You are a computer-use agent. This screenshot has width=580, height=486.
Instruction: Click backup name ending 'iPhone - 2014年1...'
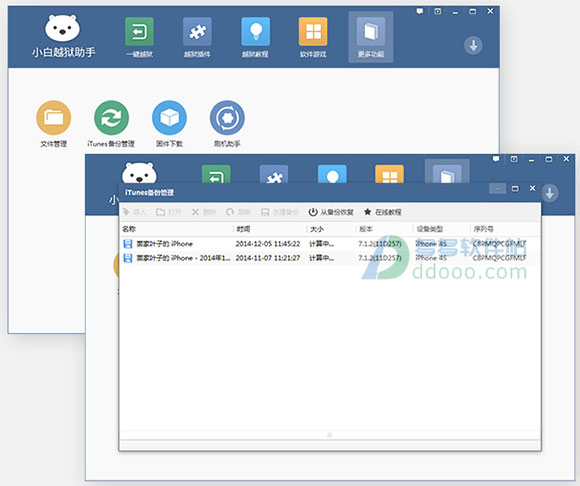click(x=183, y=258)
